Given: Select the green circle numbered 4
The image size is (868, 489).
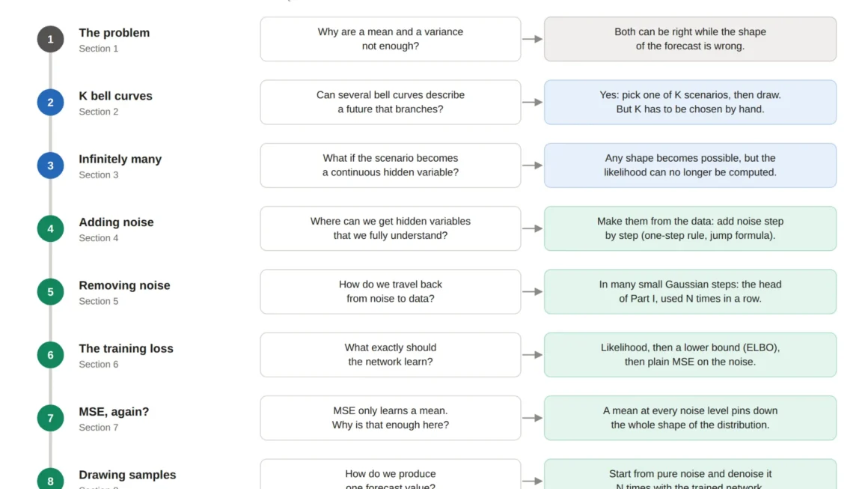Looking at the screenshot, I should tap(50, 228).
